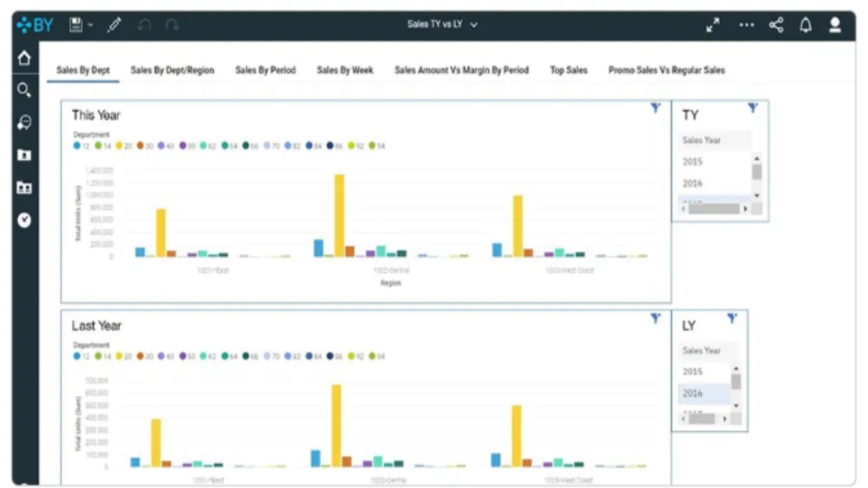Screen dimensions: 868x488
Task: Toggle Department 20 in This Year legend
Action: click(124, 146)
